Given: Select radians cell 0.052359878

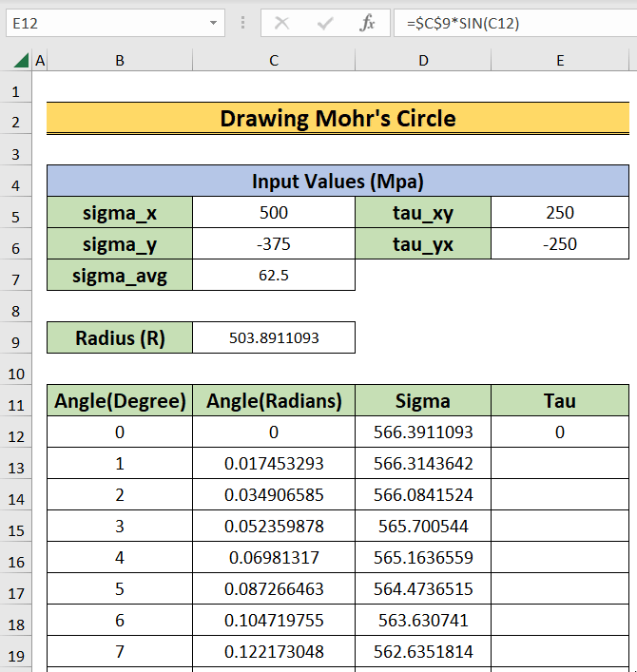Looking at the screenshot, I should pos(274,526).
